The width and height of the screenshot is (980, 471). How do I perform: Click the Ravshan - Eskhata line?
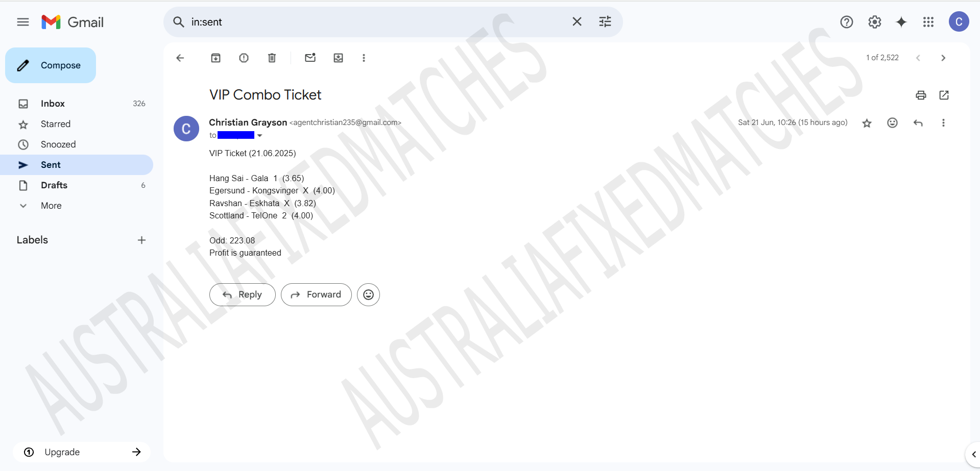(262, 203)
